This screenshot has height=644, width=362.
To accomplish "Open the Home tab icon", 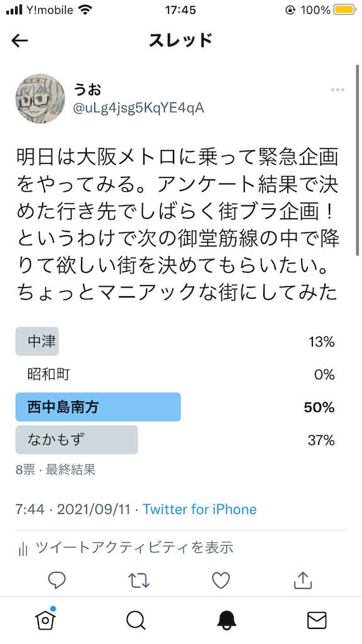I will coord(45,619).
